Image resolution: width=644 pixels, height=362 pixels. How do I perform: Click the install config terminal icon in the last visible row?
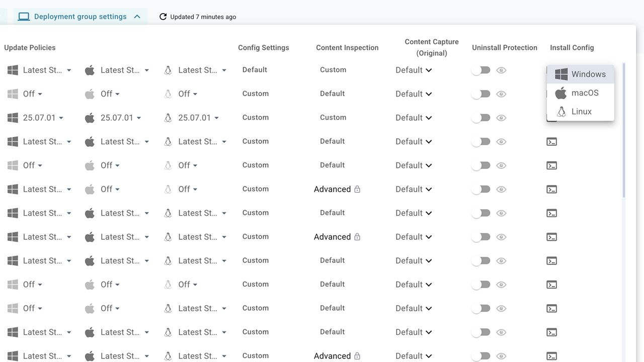click(551, 356)
